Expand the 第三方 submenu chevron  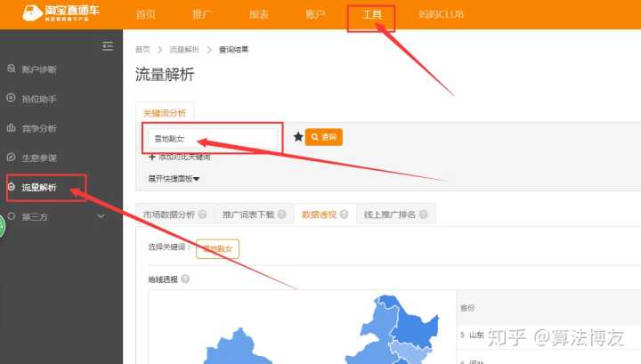[101, 216]
